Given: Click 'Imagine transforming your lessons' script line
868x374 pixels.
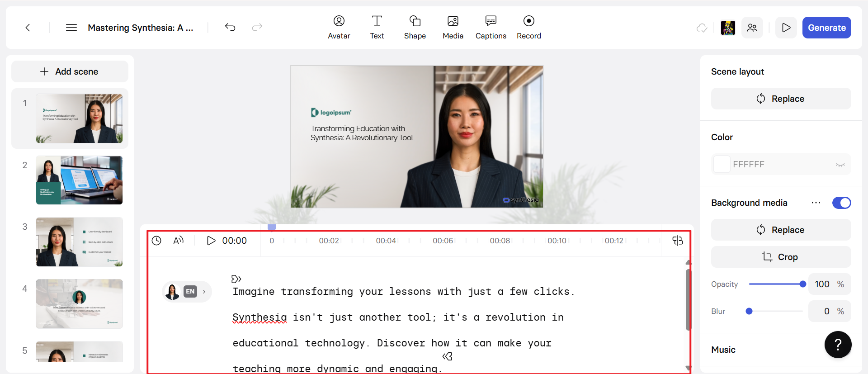Looking at the screenshot, I should [403, 292].
